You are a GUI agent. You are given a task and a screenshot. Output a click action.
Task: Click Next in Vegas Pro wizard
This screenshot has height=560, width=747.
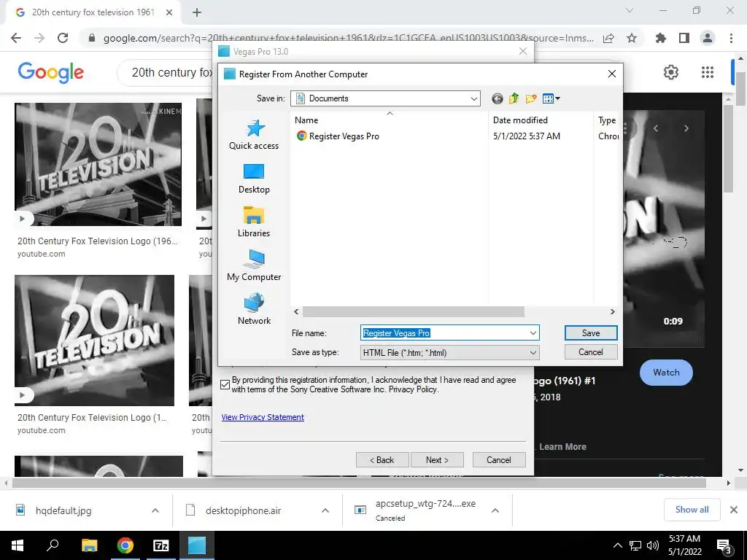[437, 460]
